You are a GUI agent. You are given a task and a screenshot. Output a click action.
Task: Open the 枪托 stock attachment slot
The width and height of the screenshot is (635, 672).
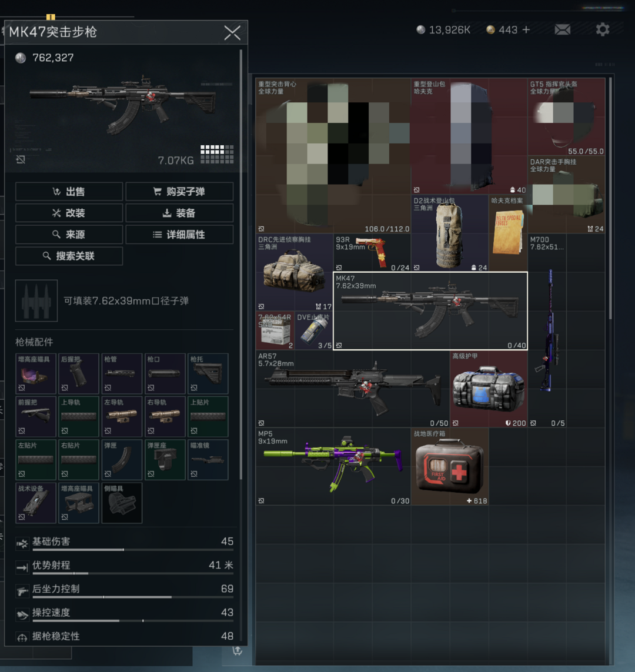tap(208, 374)
